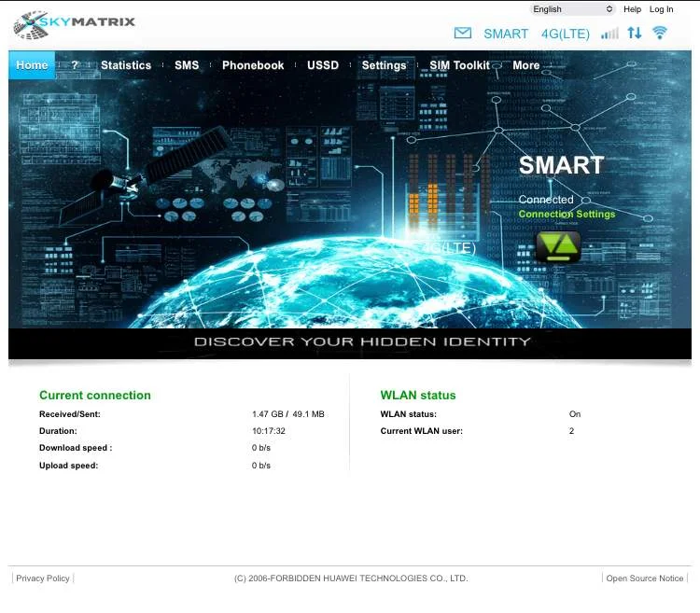Image resolution: width=700 pixels, height=613 pixels.
Task: Expand the More menu
Action: click(525, 65)
